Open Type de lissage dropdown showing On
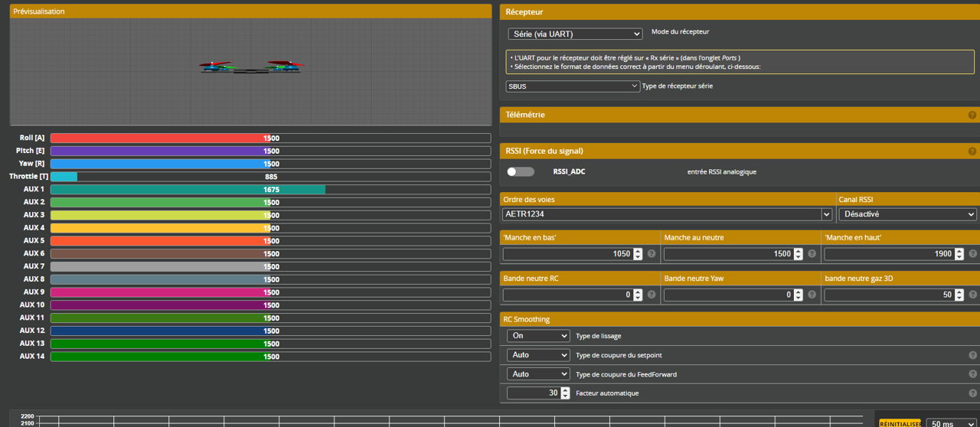980x427 pixels. 538,336
